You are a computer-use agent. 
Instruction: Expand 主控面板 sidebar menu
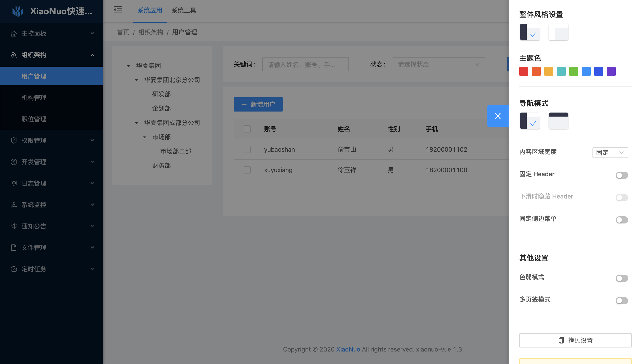(x=51, y=33)
